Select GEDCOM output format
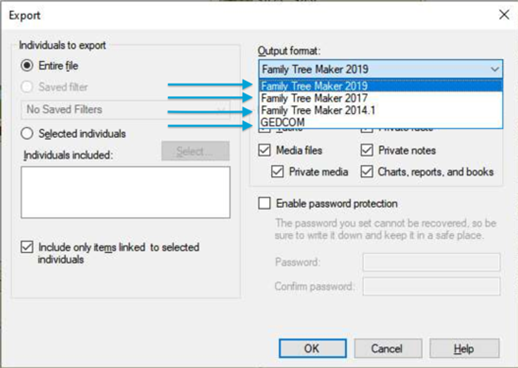This screenshot has height=368, width=518. tap(380, 122)
